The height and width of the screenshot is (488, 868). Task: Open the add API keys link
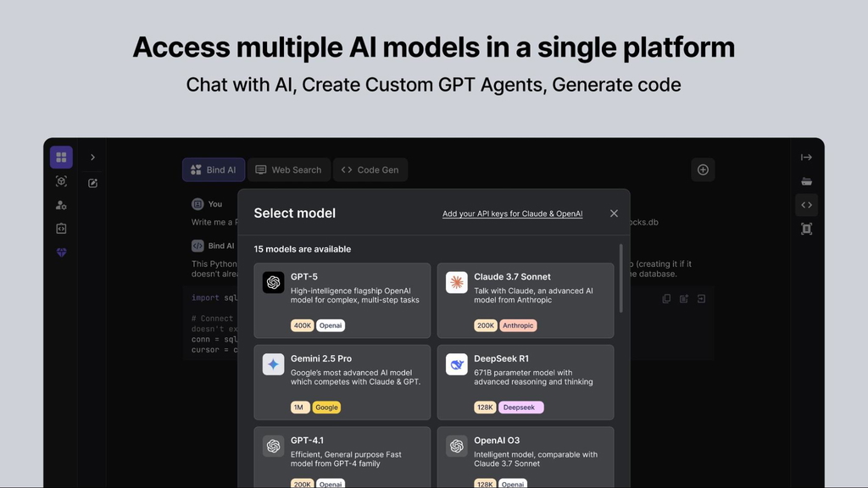point(512,214)
